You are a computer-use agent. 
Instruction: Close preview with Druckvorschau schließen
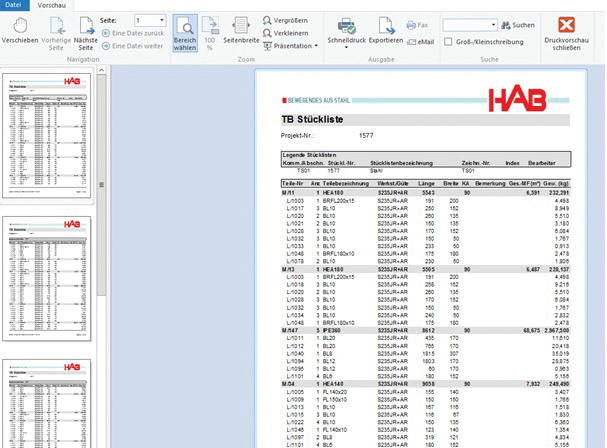[x=566, y=34]
